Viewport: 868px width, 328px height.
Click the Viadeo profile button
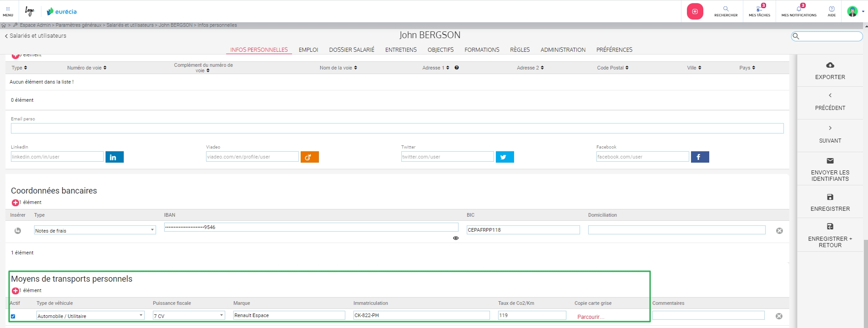point(310,157)
